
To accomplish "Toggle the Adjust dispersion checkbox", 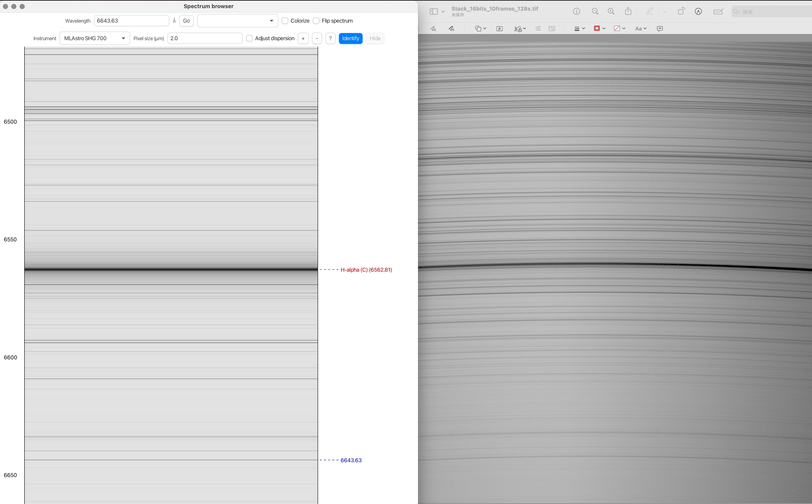I will click(x=249, y=38).
